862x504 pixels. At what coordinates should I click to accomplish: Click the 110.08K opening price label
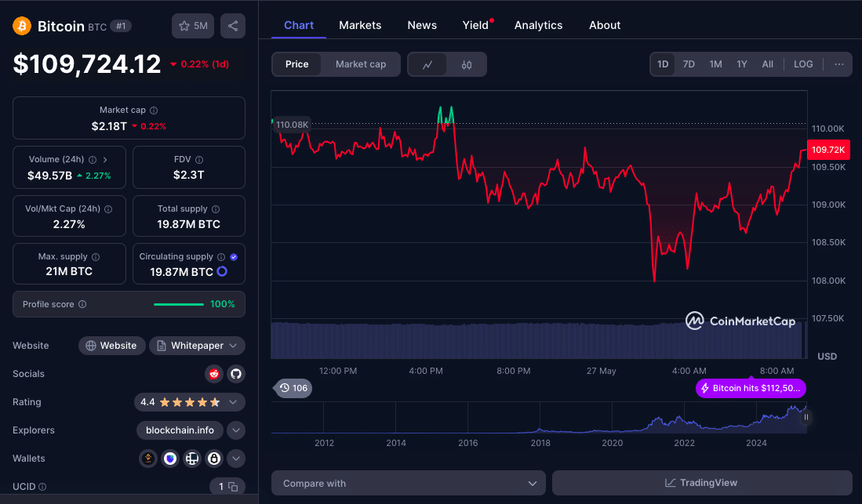(292, 125)
